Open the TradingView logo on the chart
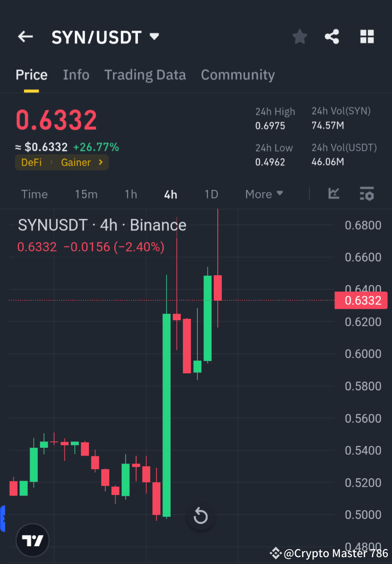Image resolution: width=392 pixels, height=564 pixels. 32,540
